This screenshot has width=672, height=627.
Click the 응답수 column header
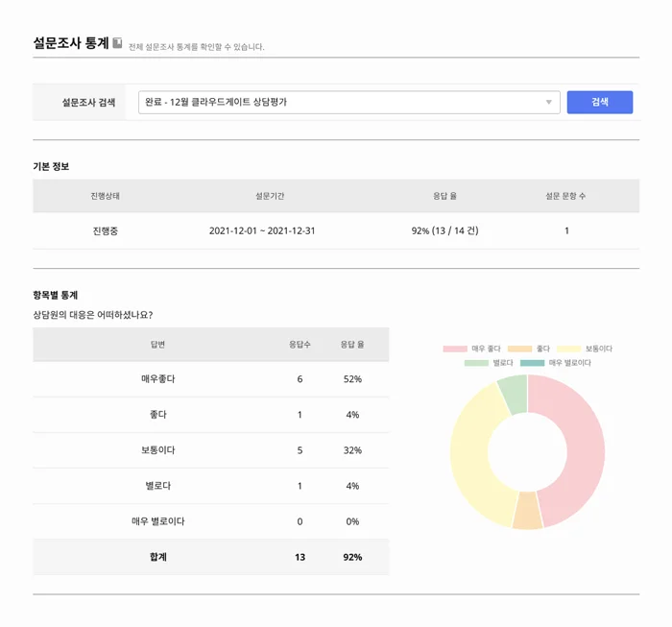(300, 345)
